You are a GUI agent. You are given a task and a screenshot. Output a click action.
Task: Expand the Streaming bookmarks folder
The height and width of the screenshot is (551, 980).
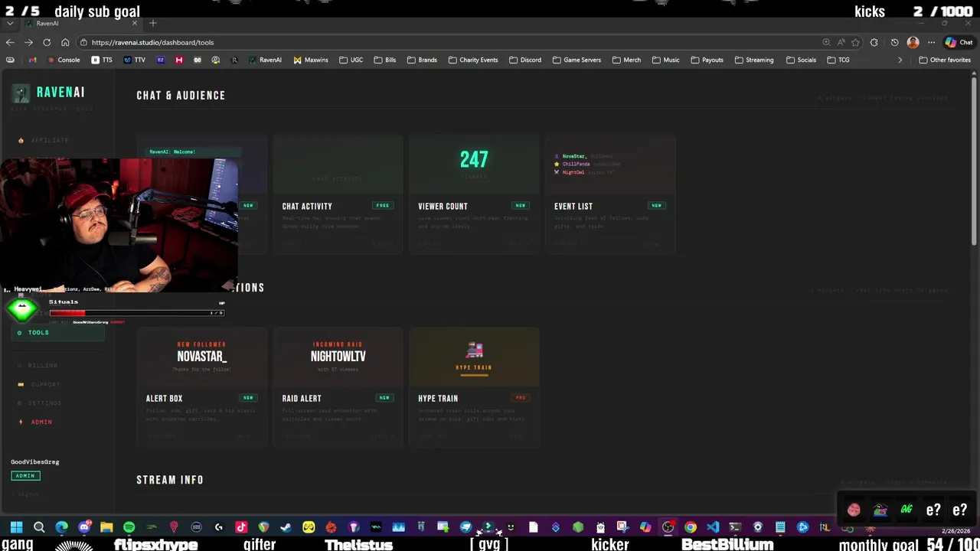[x=754, y=60]
